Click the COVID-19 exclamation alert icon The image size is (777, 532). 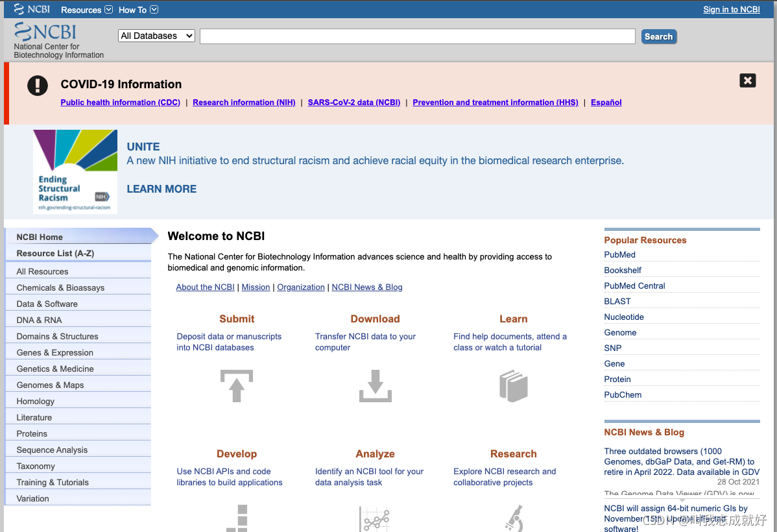coord(38,85)
